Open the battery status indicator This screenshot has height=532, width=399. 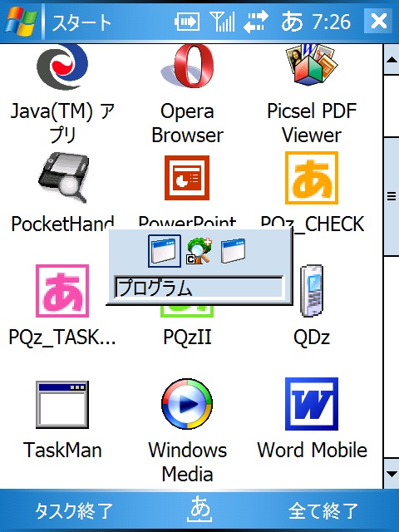pos(187,22)
